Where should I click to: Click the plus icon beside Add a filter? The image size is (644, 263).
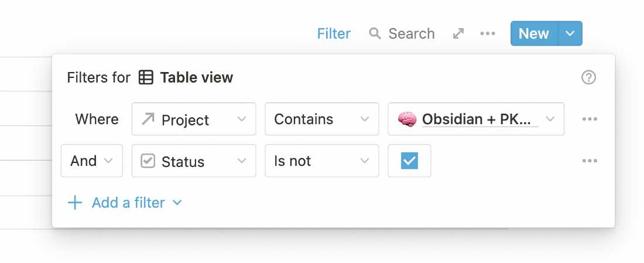point(75,203)
